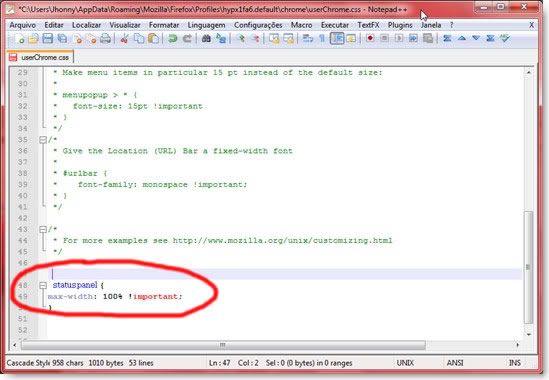549x380 pixels.
Task: Print the document with printer icon
Action: tap(105, 39)
